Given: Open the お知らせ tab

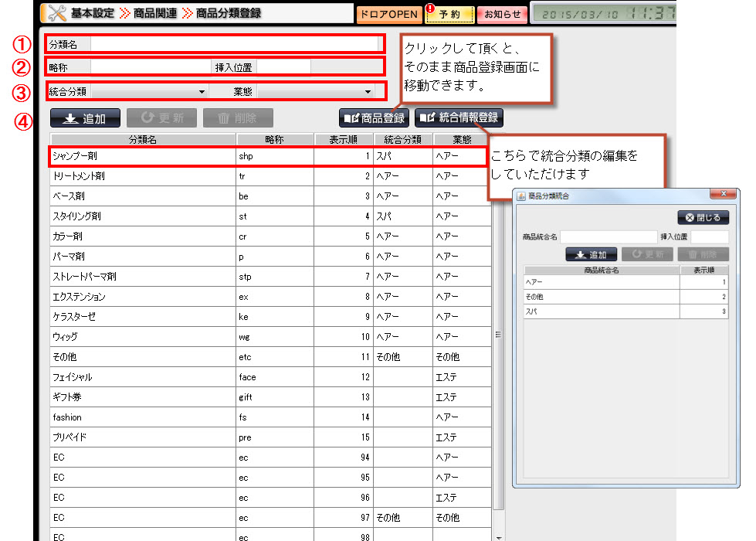Looking at the screenshot, I should (502, 14).
